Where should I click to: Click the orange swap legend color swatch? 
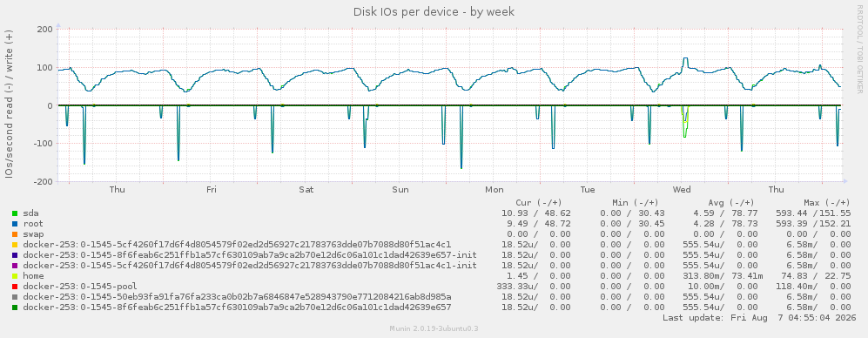[15, 233]
